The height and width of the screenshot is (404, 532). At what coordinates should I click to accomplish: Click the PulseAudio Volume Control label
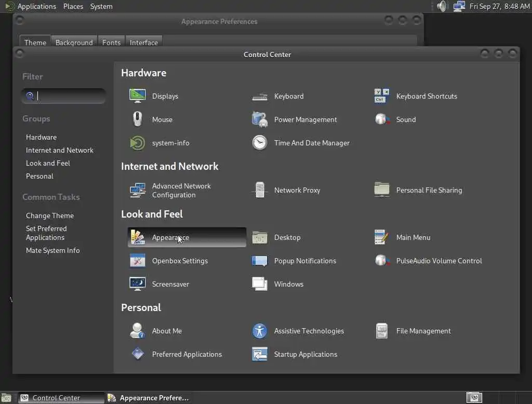click(x=439, y=261)
